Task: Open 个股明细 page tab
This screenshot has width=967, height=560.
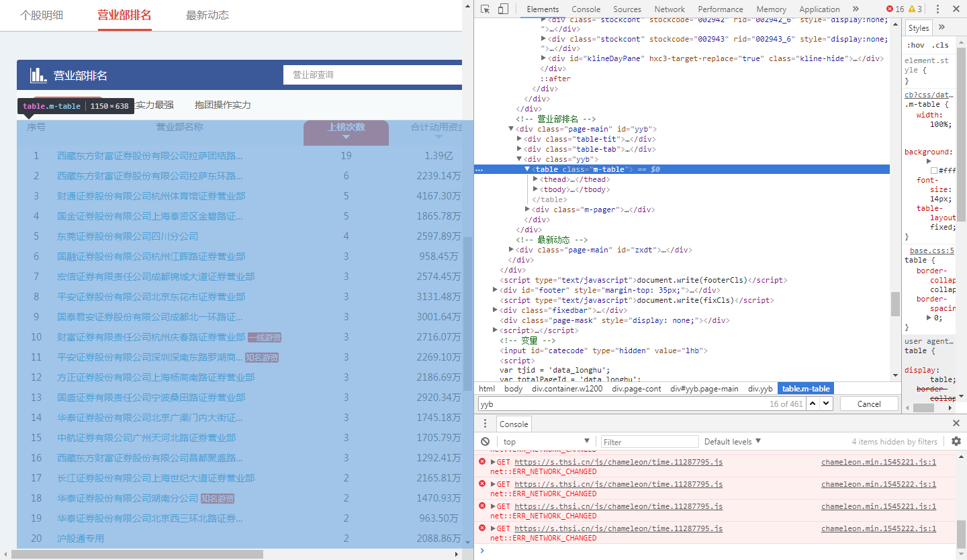Action: pyautogui.click(x=42, y=15)
